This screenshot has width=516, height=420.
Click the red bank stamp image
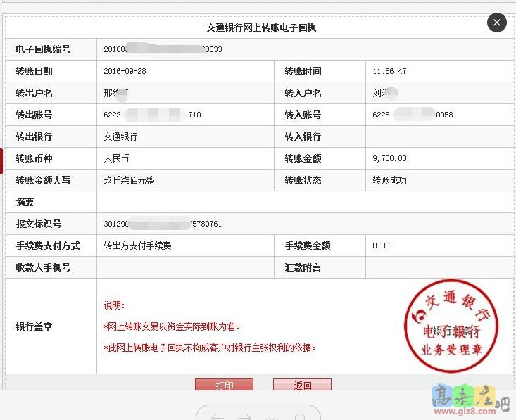coord(451,326)
